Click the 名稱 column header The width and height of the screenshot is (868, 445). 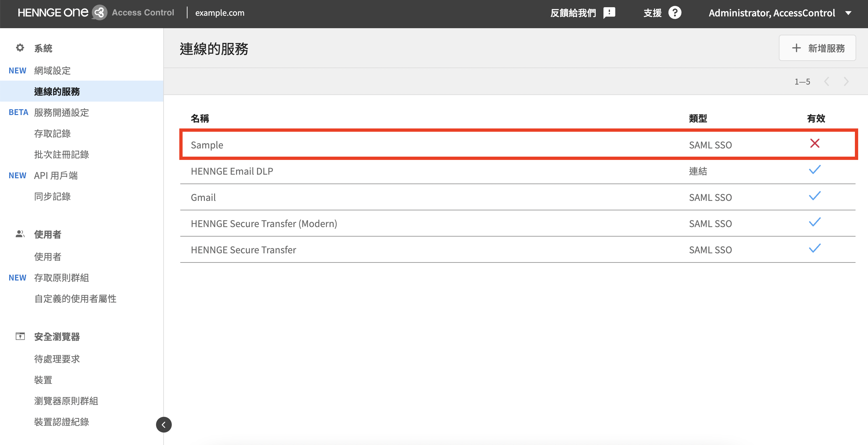pos(200,119)
